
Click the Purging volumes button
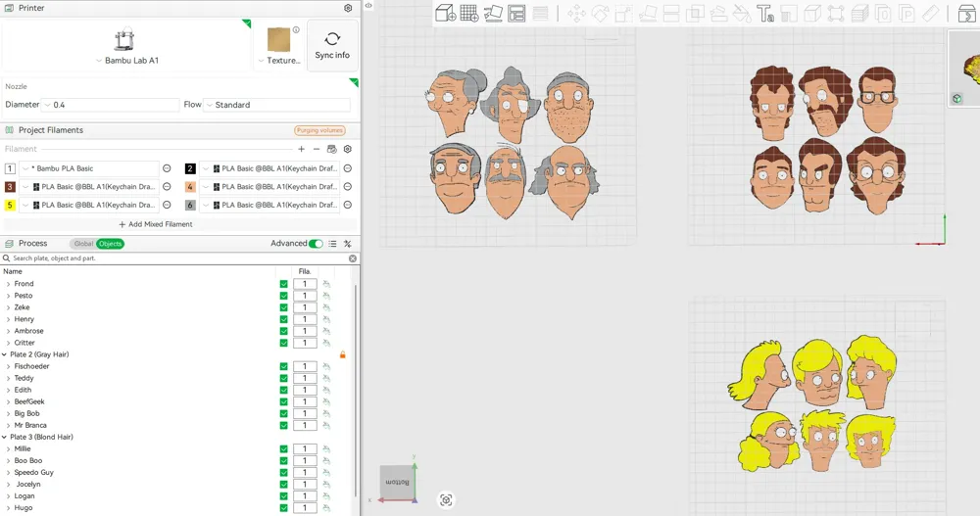pos(320,130)
